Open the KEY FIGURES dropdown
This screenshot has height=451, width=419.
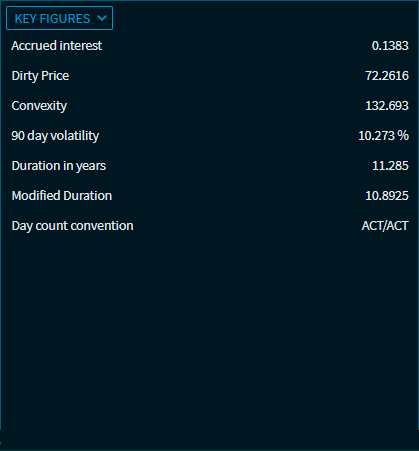[x=59, y=18]
